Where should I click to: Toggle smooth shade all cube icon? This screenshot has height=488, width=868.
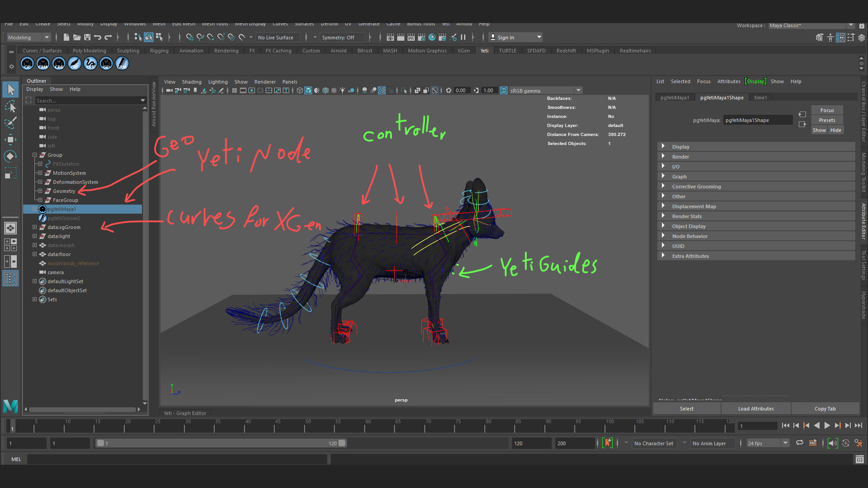308,91
